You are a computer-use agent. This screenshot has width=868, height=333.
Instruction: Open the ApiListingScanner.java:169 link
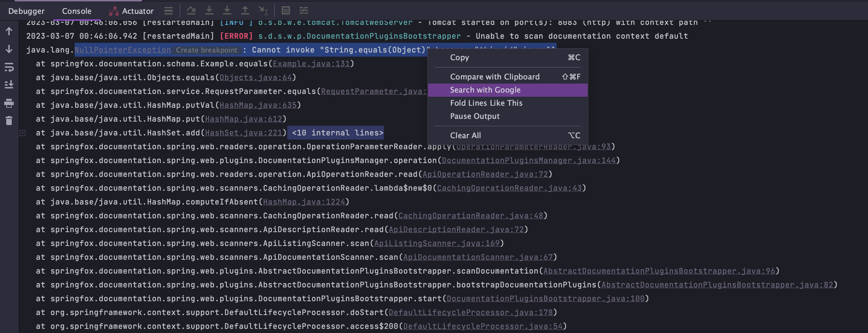437,244
